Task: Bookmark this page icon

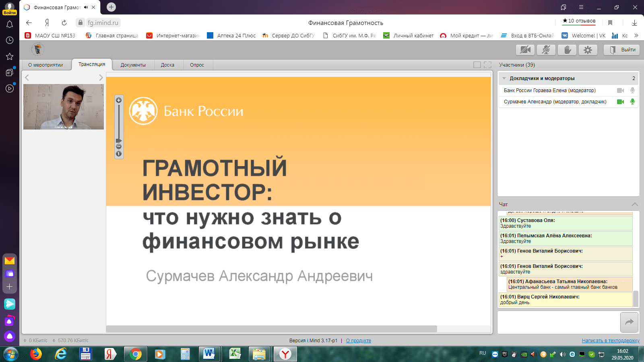Action: pyautogui.click(x=610, y=23)
